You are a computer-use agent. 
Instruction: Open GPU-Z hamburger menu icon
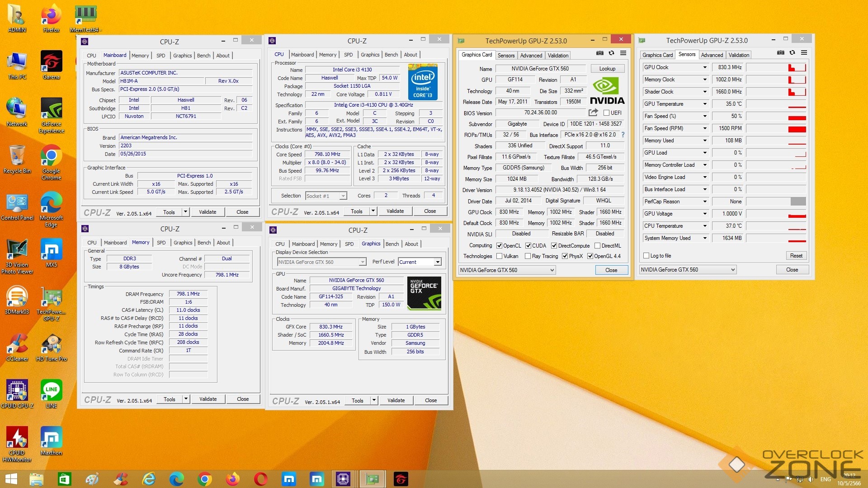click(x=623, y=53)
